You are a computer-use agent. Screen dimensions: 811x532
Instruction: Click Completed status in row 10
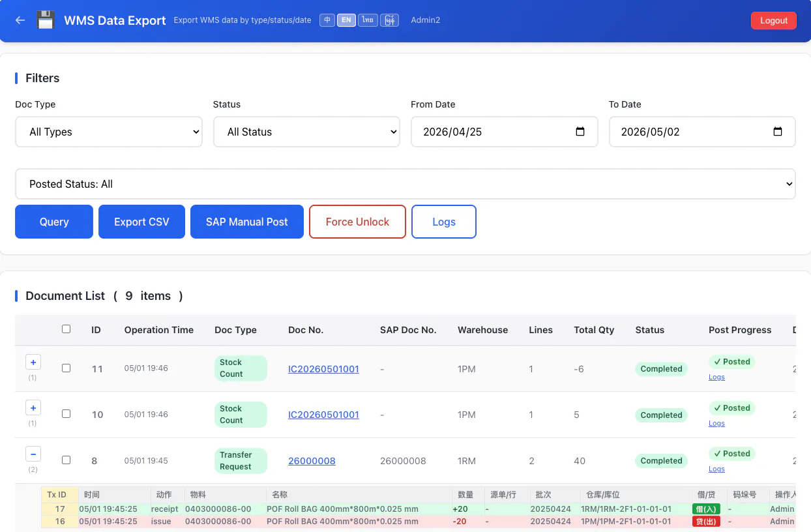click(661, 415)
